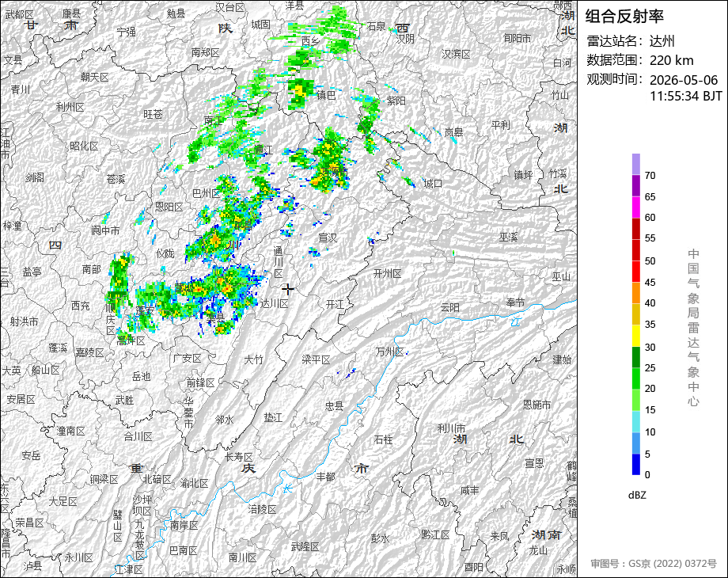This screenshot has width=728, height=578.
Task: Click the 邻水 map label
Action: coord(224,420)
